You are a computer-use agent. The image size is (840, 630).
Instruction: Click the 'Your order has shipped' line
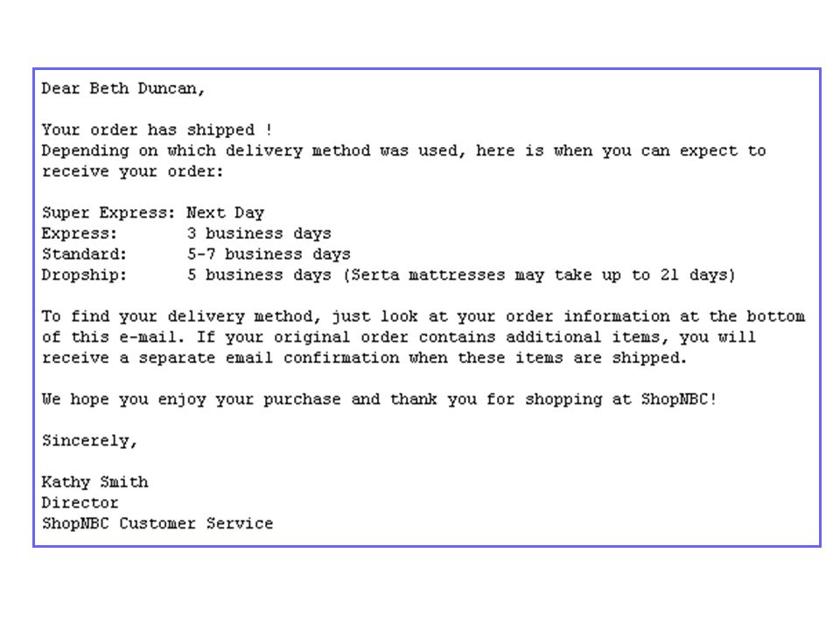click(x=157, y=129)
